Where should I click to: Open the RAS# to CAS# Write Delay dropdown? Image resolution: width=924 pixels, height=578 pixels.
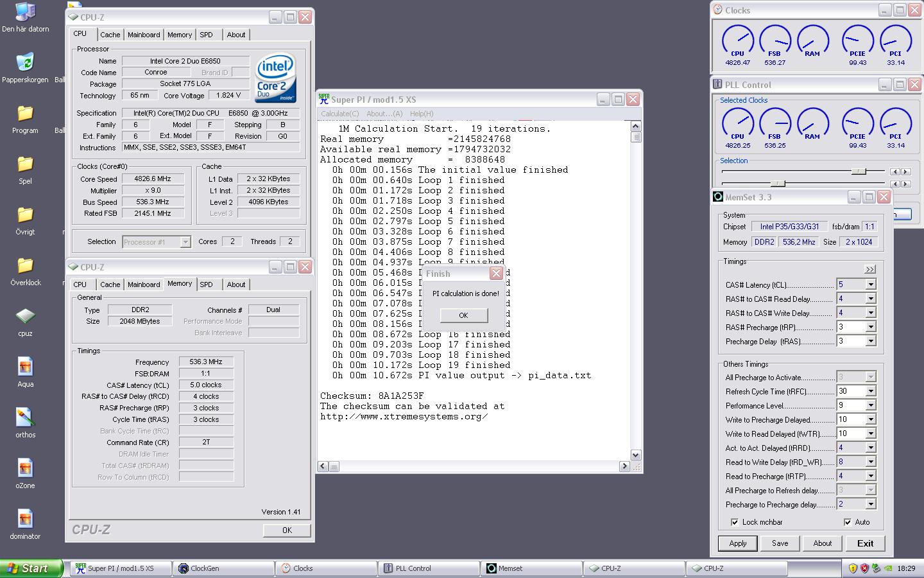point(871,313)
